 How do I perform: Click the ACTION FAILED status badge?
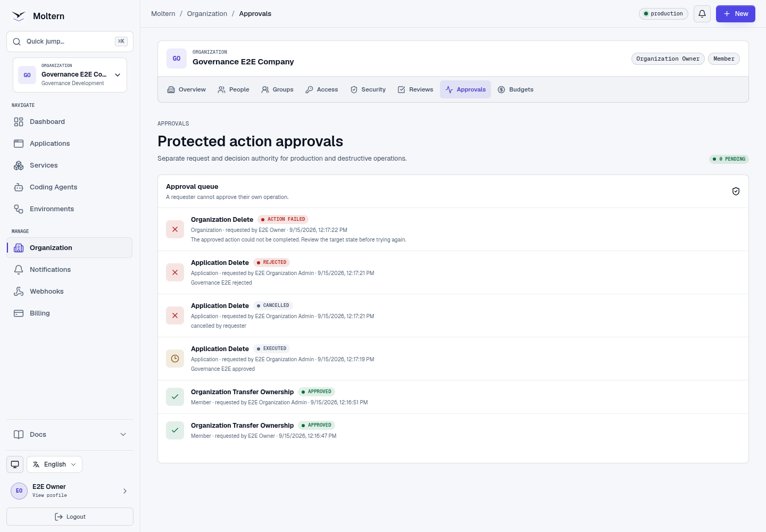(x=283, y=219)
